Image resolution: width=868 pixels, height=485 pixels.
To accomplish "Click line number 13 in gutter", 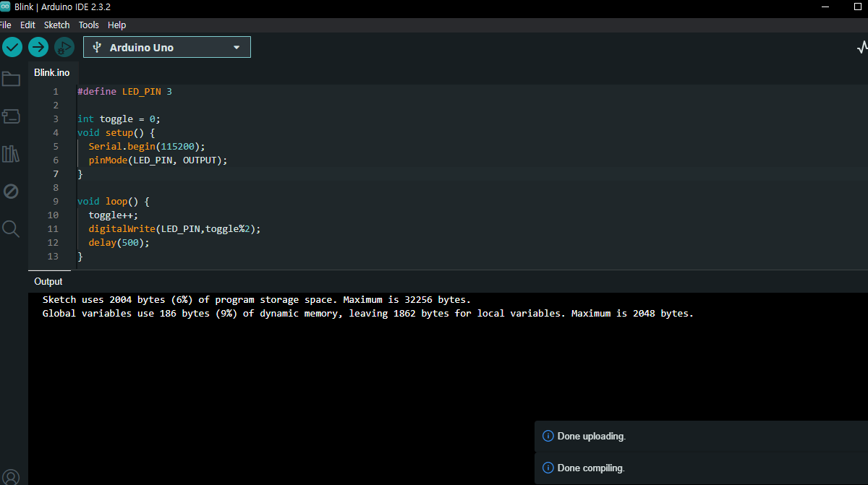I will tap(53, 257).
